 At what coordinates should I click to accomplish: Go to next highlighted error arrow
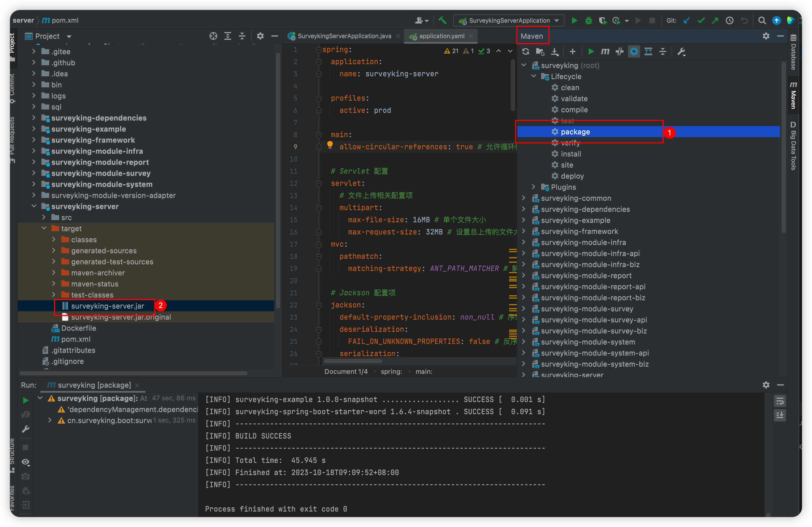pyautogui.click(x=510, y=51)
